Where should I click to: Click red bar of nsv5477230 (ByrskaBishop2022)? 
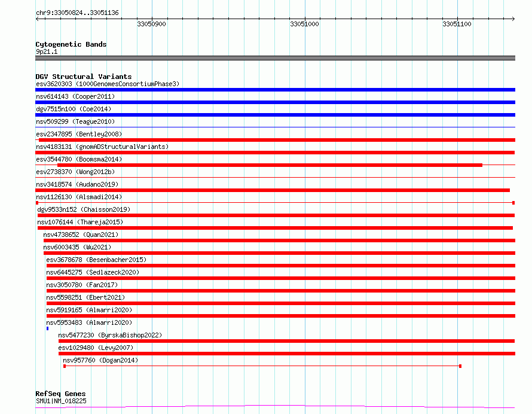[286, 341]
